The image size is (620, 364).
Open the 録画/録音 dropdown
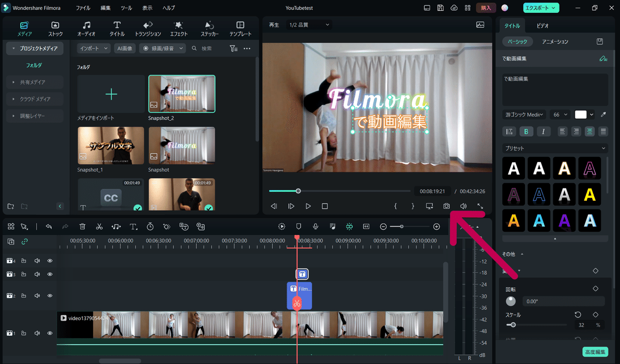[x=163, y=48]
